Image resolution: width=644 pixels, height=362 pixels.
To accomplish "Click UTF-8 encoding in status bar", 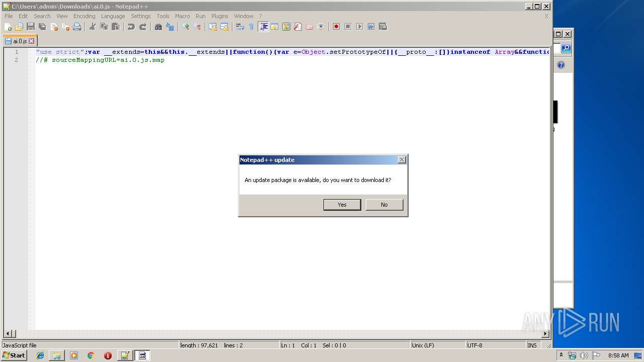I will 475,345.
